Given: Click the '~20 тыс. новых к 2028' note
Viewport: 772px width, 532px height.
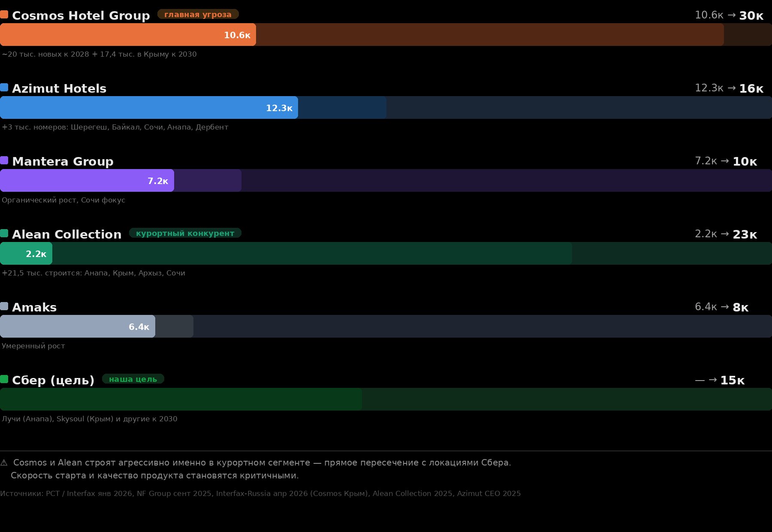Looking at the screenshot, I should (99, 54).
